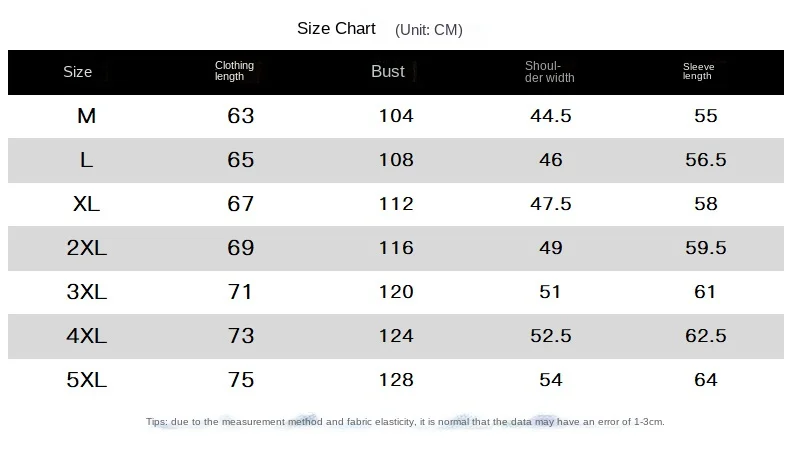Select the 2XL size row label

[87, 248]
